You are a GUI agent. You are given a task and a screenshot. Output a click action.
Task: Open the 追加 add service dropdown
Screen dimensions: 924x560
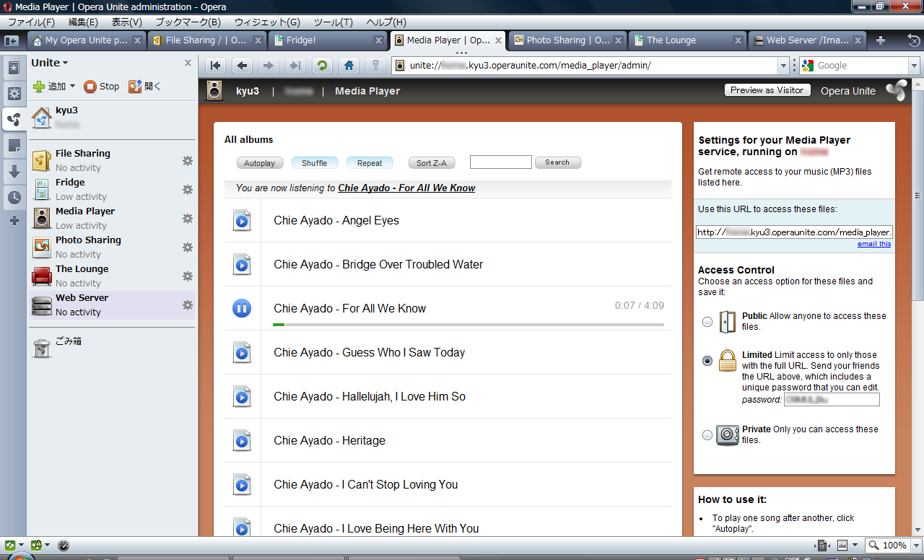54,87
